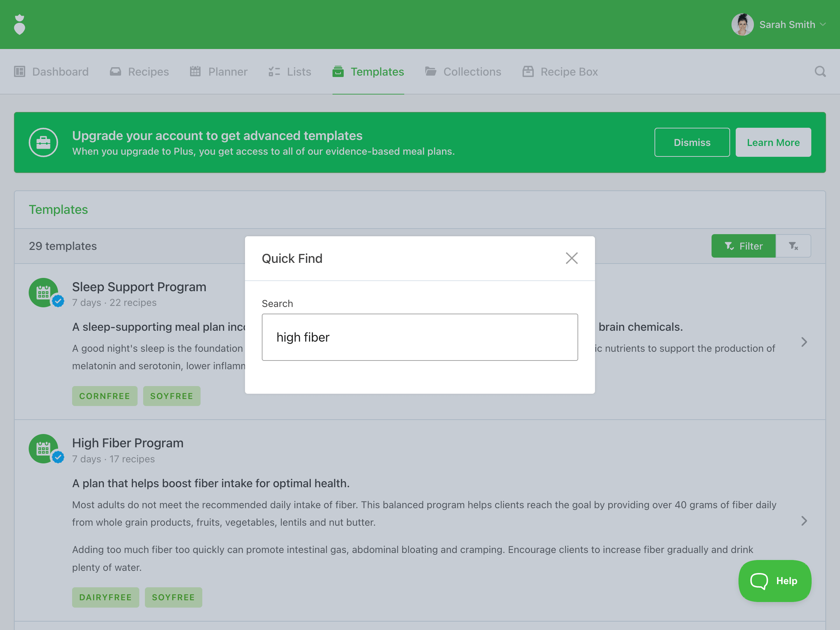Screen dimensions: 840x630
Task: Click the app logo icon in header
Action: 19,24
